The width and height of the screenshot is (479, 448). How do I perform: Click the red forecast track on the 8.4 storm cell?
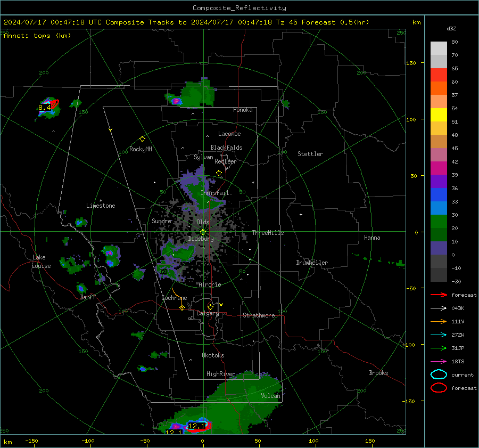pyautogui.click(x=55, y=103)
